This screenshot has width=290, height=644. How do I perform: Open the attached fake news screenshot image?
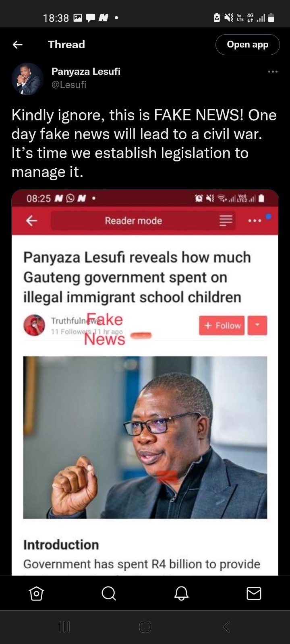145,382
